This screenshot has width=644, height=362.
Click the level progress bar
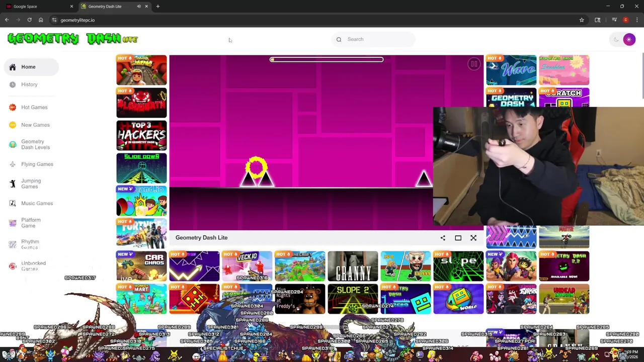point(327,59)
